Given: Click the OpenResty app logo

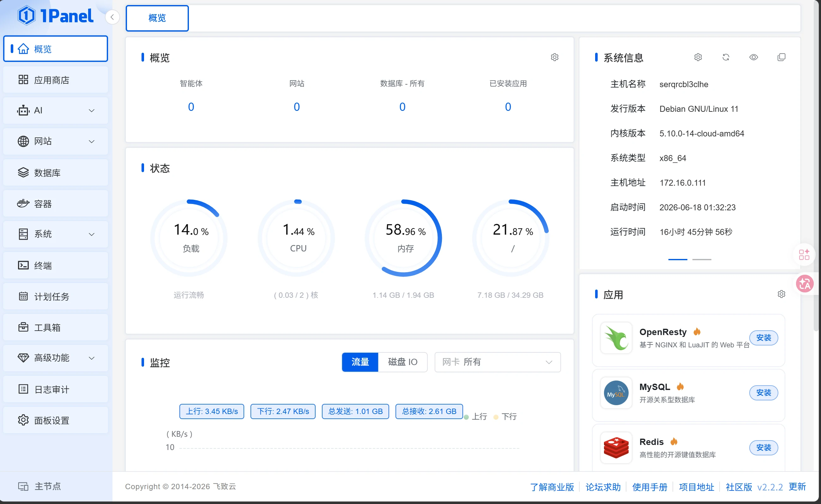Looking at the screenshot, I should 616,338.
